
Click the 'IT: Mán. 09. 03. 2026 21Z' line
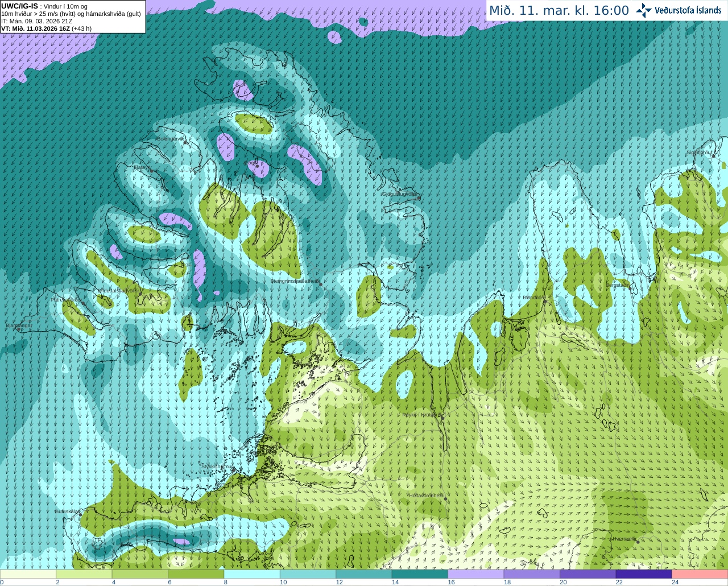pos(37,21)
